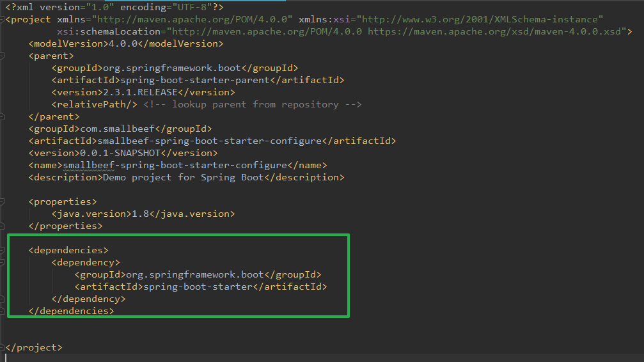Click the modelVersion 4.0.0 line
Image resolution: width=644 pixels, height=362 pixels.
pos(126,43)
